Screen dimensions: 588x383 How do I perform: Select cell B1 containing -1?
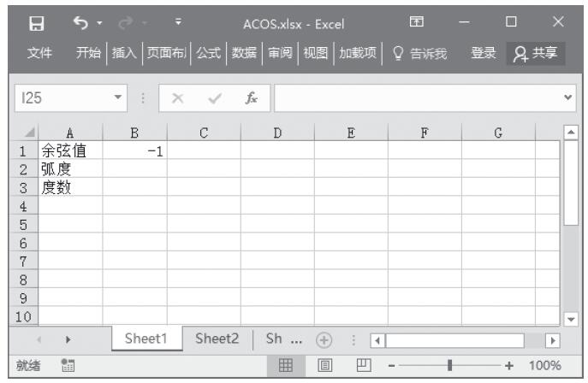point(134,151)
